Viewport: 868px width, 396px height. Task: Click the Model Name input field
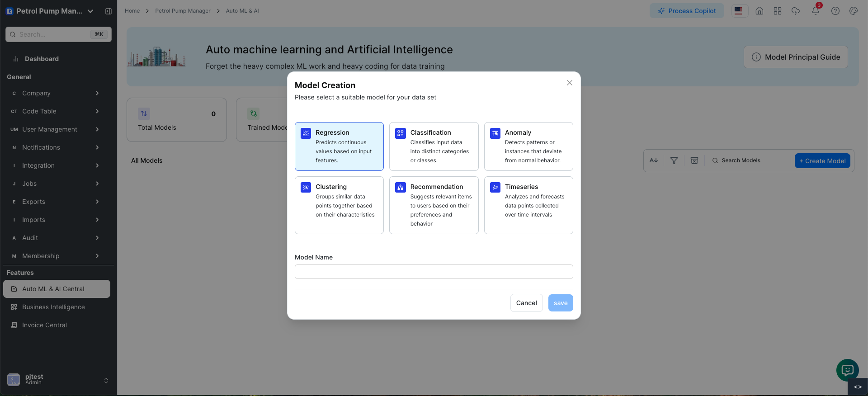coord(434,272)
